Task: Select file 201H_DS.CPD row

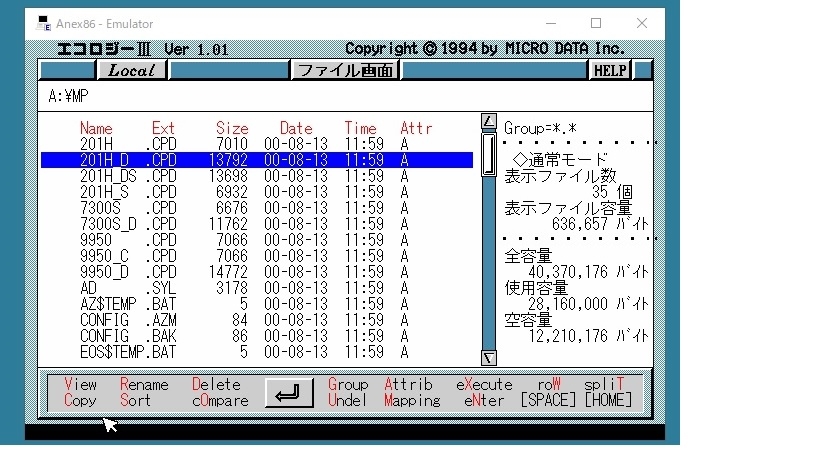Action: pos(257,176)
